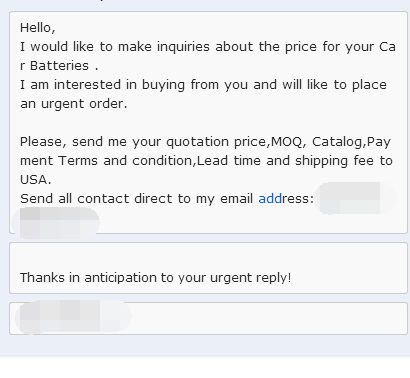
Task: Click the blue highlighted "add" link text
Action: click(x=270, y=199)
